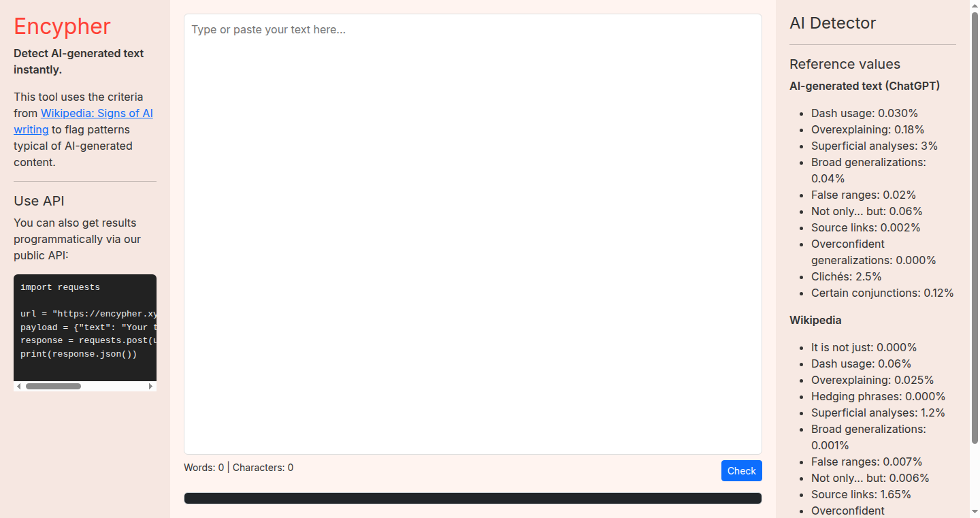This screenshot has width=980, height=518.
Task: Click the 'Superficial analyses: 3%' entry
Action: [875, 146]
